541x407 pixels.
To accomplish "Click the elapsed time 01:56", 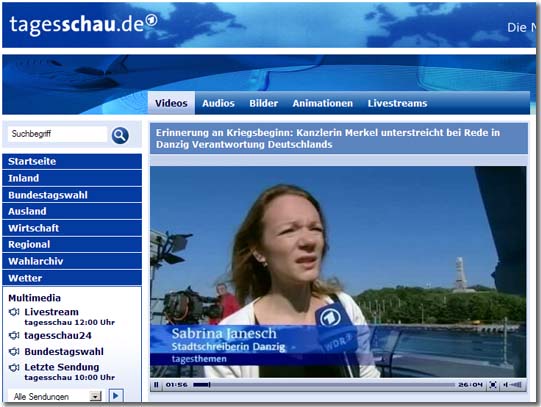I will tap(176, 384).
